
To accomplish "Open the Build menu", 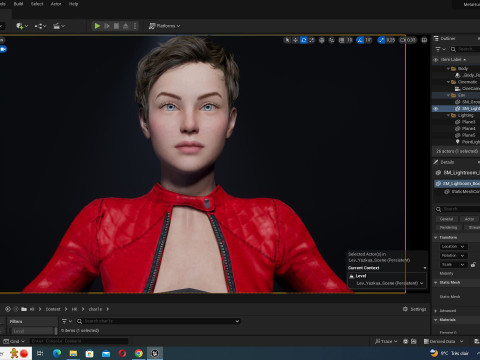I will point(18,4).
